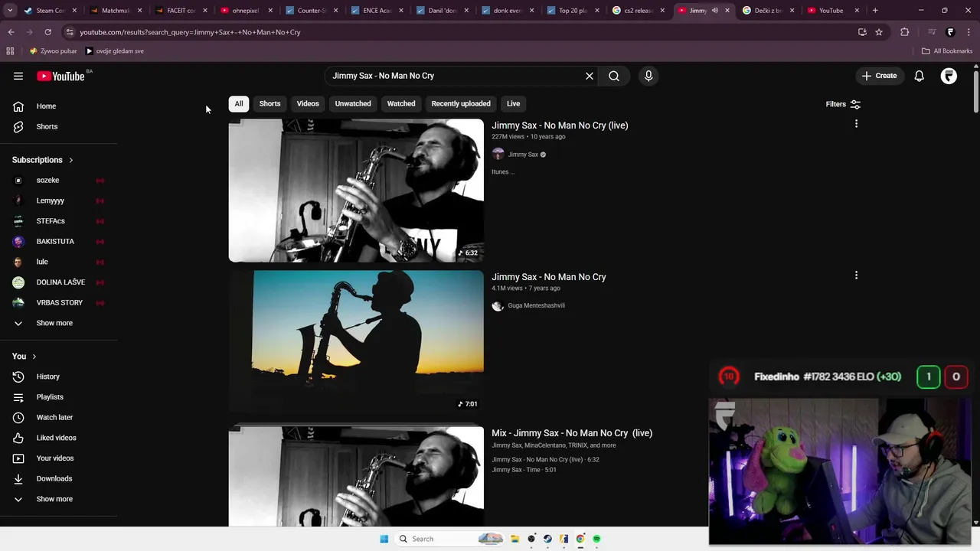Open the account avatar menu
Image resolution: width=980 pixels, height=551 pixels.
coord(949,76)
